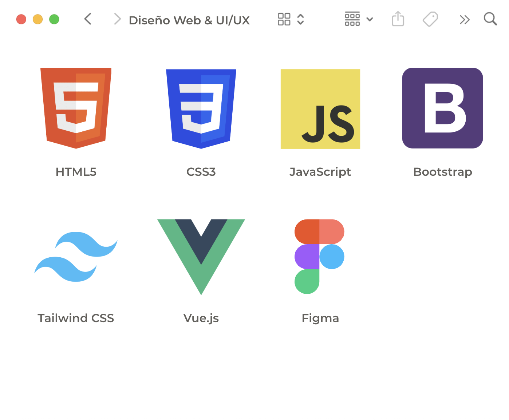Viewport: 509px width, 420px height.
Task: Expand the toolbar overflow double chevron
Action: (x=464, y=19)
